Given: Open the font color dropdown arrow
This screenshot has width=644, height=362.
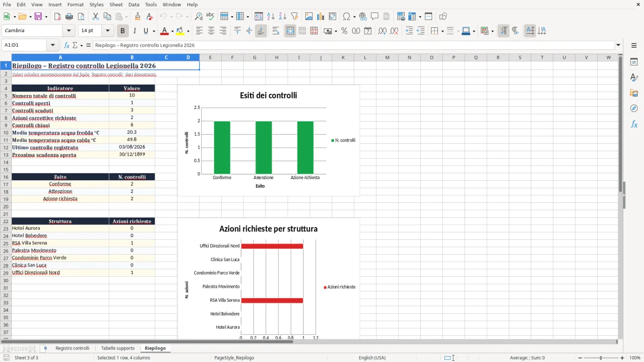Looking at the screenshot, I should pos(172,31).
